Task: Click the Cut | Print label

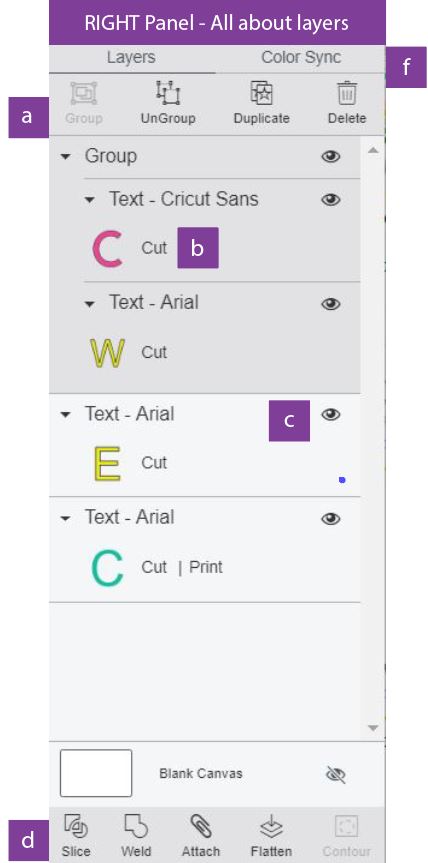Action: (182, 567)
